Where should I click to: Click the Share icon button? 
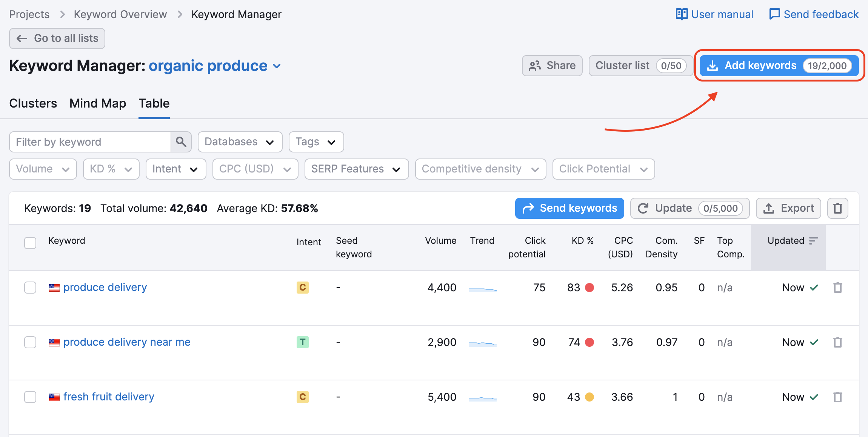(x=535, y=65)
